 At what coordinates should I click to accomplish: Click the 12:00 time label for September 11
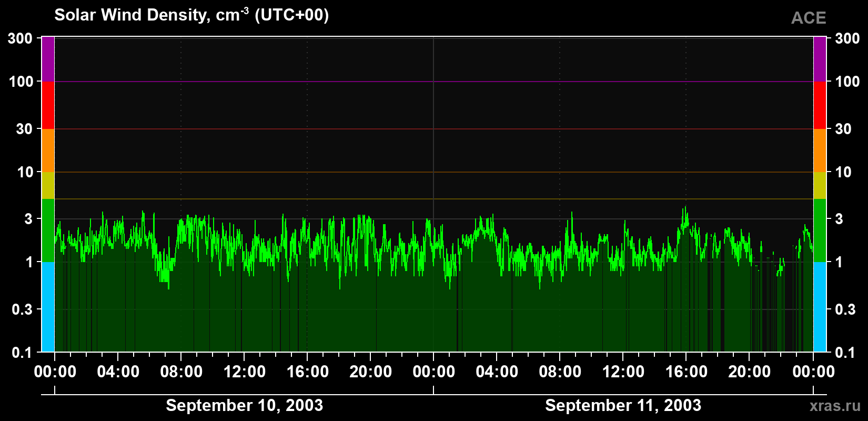[x=623, y=372]
